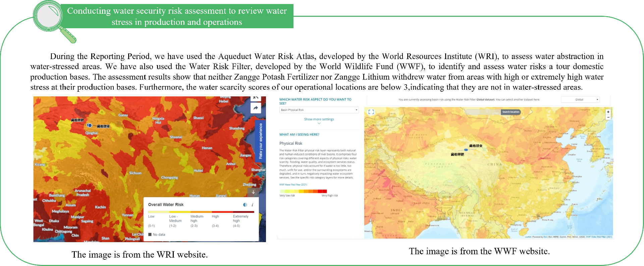Click the Show more settings link
Viewport: 644px width, 266px height.
point(319,119)
